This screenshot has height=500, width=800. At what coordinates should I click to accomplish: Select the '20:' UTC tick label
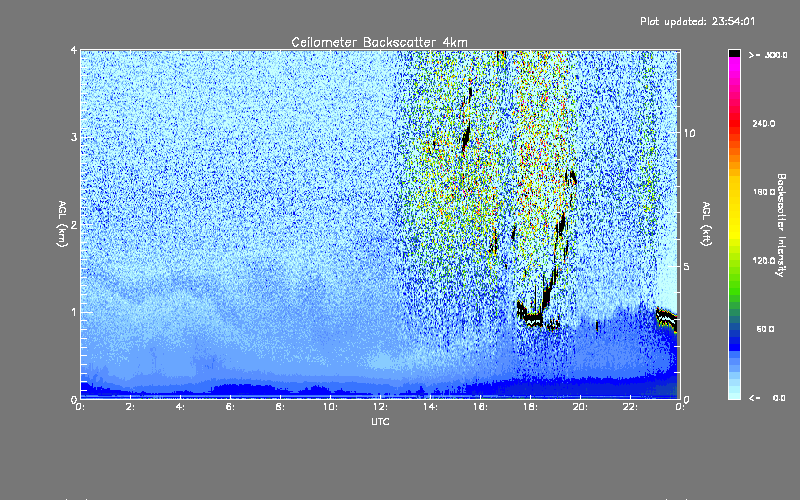[x=580, y=407]
